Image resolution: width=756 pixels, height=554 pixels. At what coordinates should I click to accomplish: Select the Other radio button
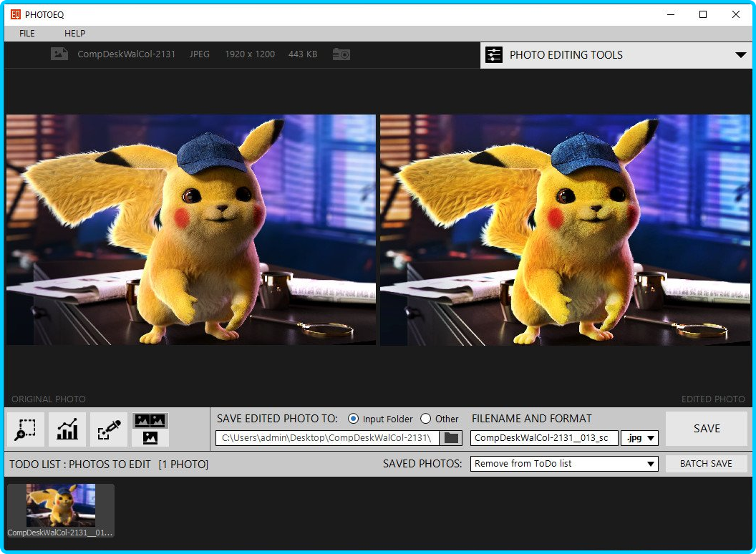click(x=425, y=419)
